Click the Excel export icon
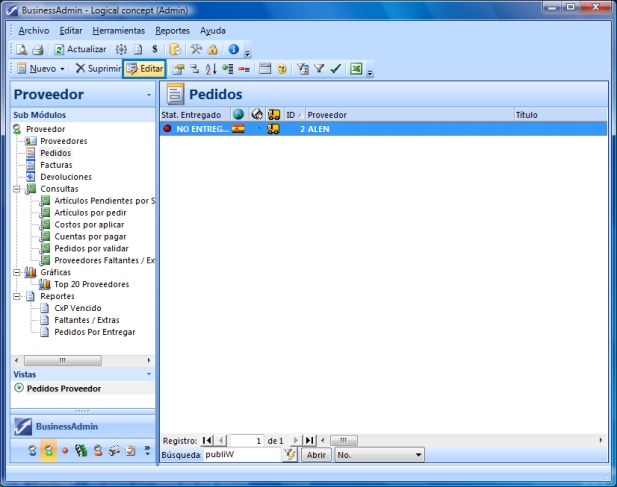 [x=355, y=69]
